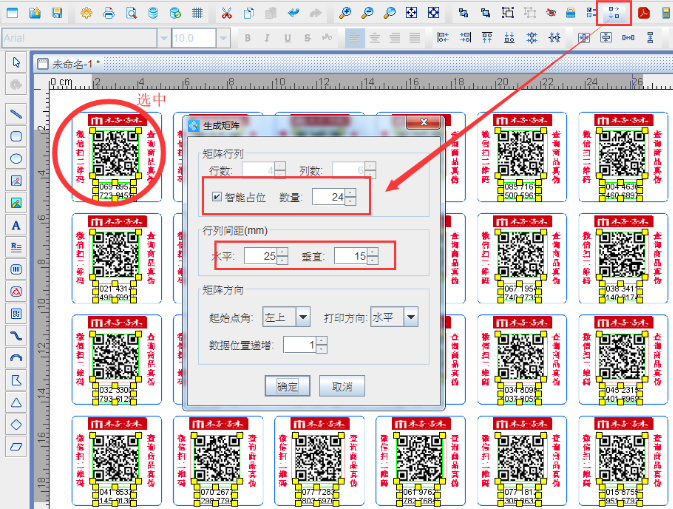
Task: Open the 打印方向 dropdown
Action: [393, 317]
